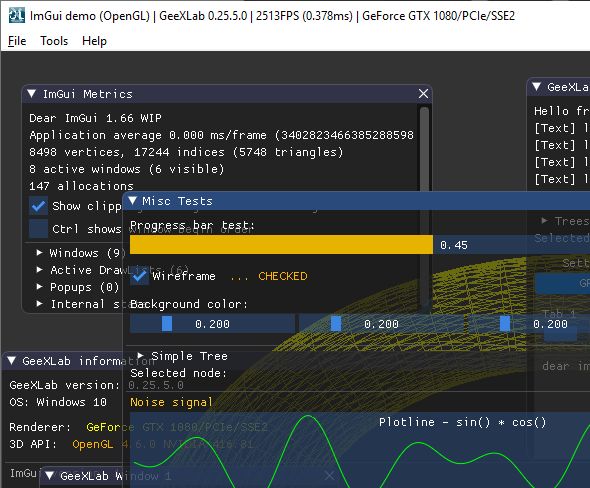Click the GeeXLab app icon in title bar
This screenshot has height=488, width=590.
point(16,16)
